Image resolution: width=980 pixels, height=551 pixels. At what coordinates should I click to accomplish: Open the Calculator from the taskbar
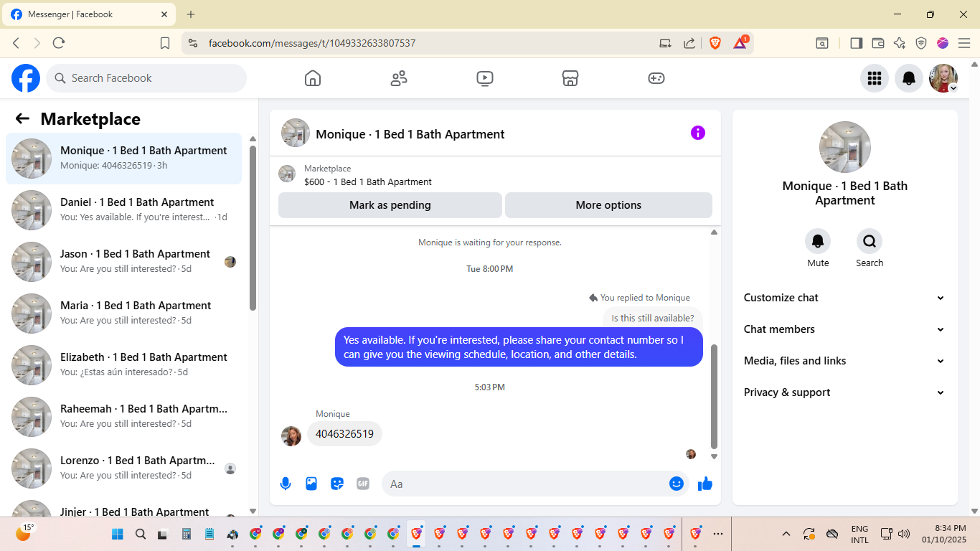pyautogui.click(x=187, y=534)
